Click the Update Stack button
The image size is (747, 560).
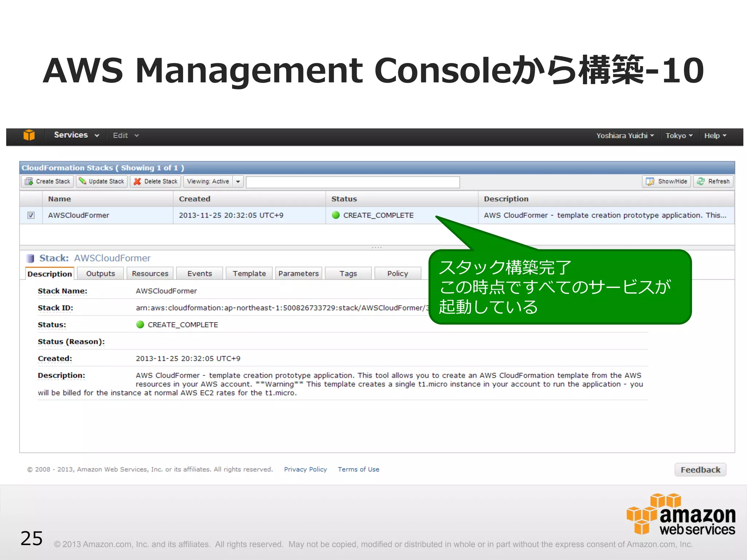click(x=102, y=181)
